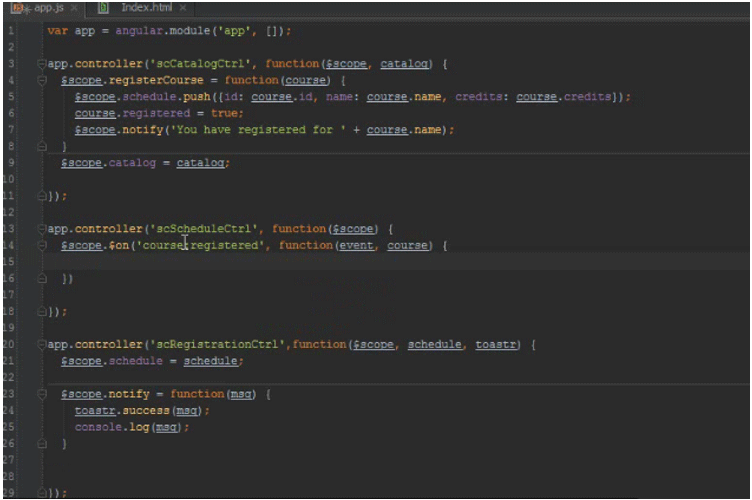This screenshot has height=500, width=752.
Task: Click gutter line number 5
Action: pos(11,97)
